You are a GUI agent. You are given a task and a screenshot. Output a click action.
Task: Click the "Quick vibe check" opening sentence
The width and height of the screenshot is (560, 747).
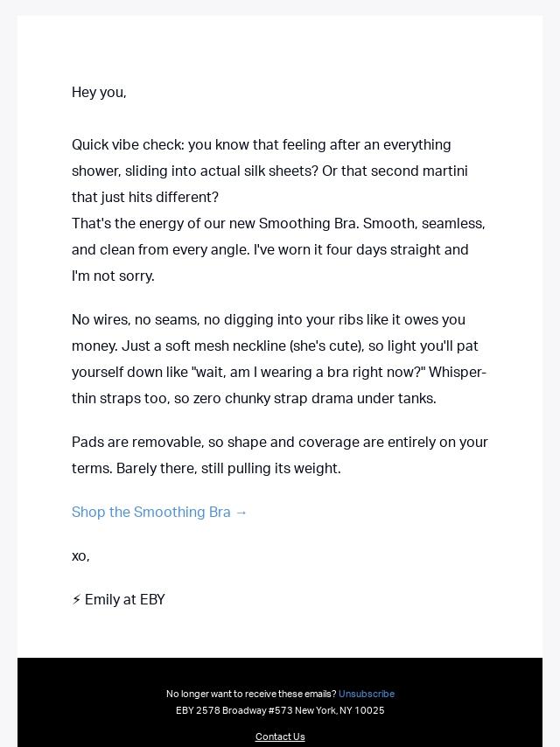(x=261, y=145)
